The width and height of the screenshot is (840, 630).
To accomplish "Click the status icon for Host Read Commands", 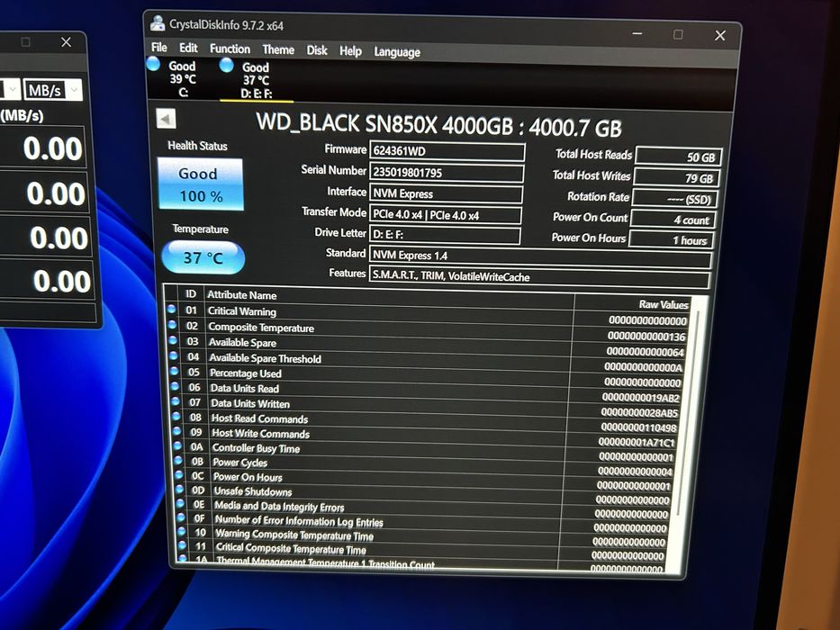I will 176,416.
